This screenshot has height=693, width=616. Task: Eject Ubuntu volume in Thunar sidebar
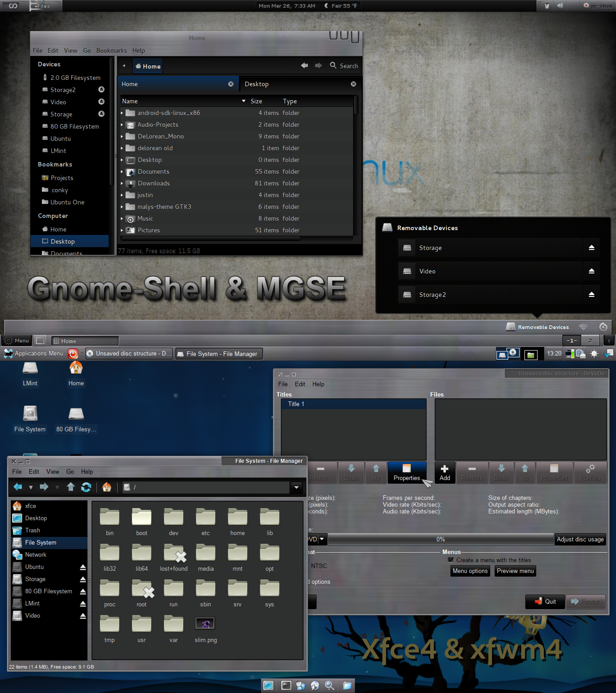coord(83,567)
